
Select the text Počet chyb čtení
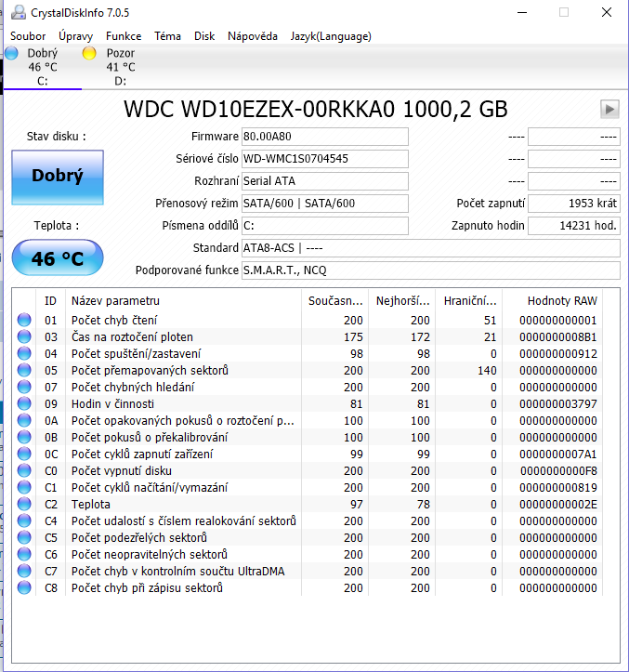pos(114,320)
